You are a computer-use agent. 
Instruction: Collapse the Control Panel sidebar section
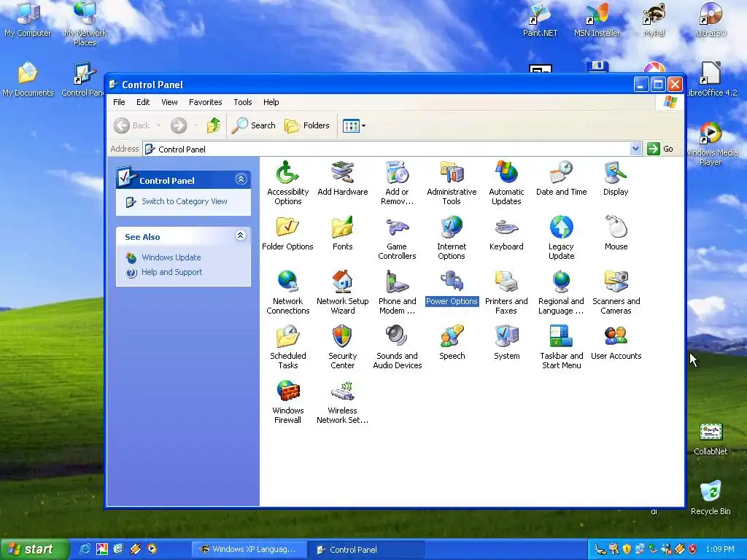coord(241,179)
